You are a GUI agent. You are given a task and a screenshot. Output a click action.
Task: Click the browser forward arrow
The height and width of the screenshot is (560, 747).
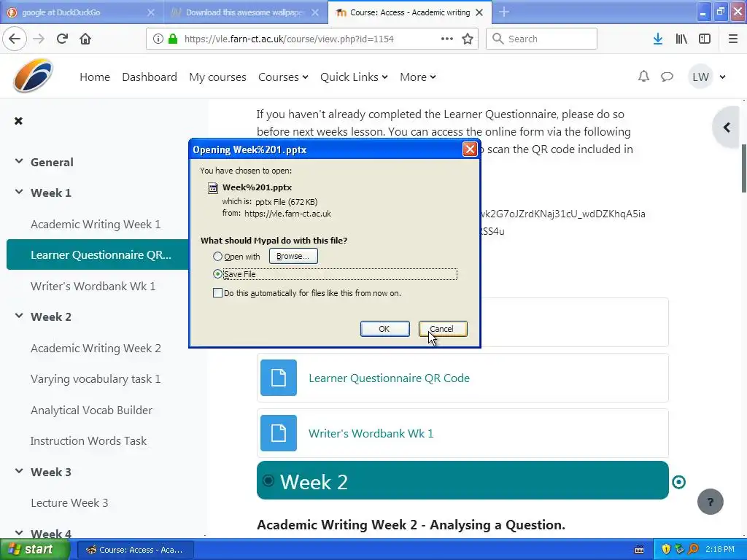[39, 39]
